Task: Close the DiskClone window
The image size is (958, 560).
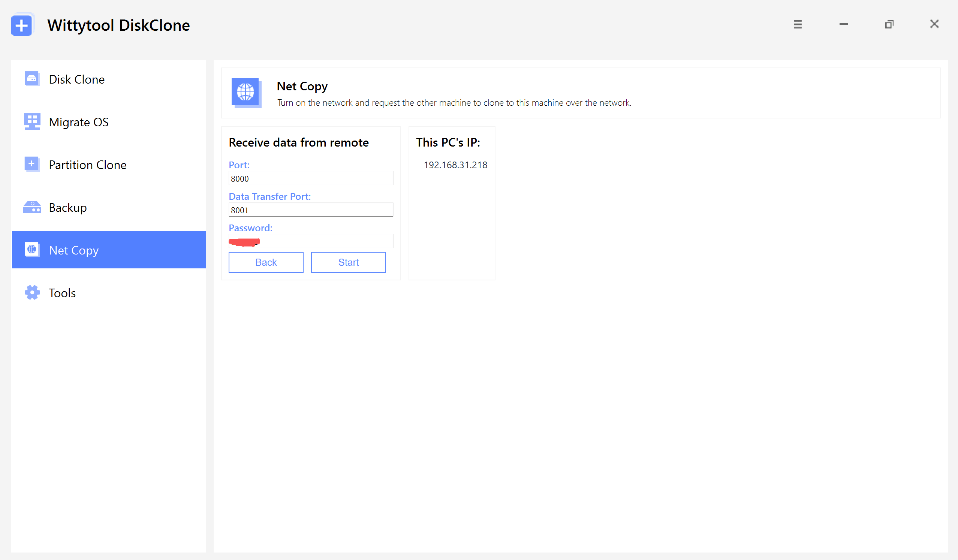Action: pyautogui.click(x=934, y=24)
